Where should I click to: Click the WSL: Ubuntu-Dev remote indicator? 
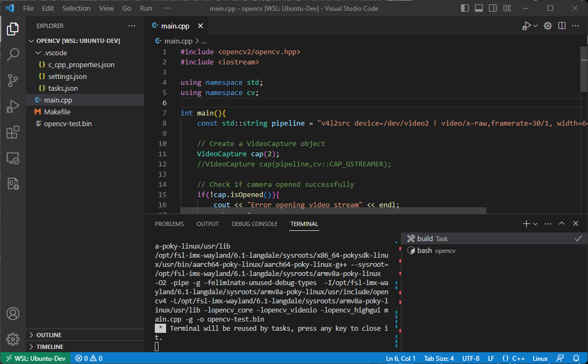[x=36, y=359]
